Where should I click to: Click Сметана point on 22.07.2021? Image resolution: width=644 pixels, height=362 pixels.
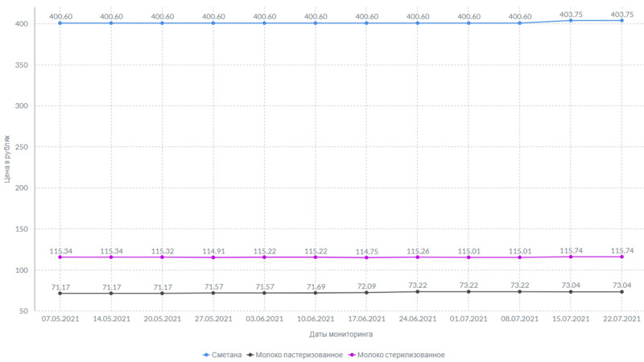click(x=621, y=20)
